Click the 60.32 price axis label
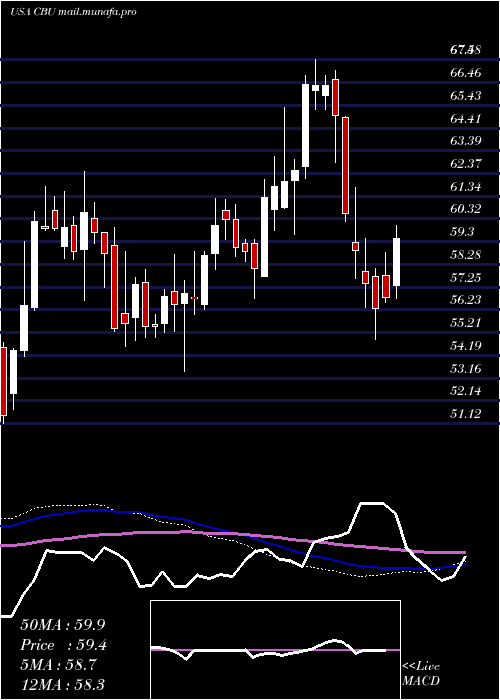Screen dimensions: 500x700 coord(466,208)
